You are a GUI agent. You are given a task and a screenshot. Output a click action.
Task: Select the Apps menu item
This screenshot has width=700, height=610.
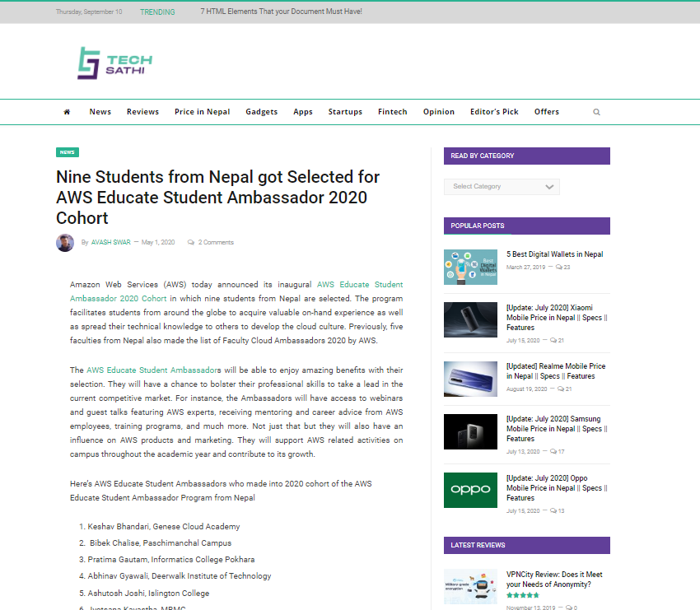click(x=303, y=112)
